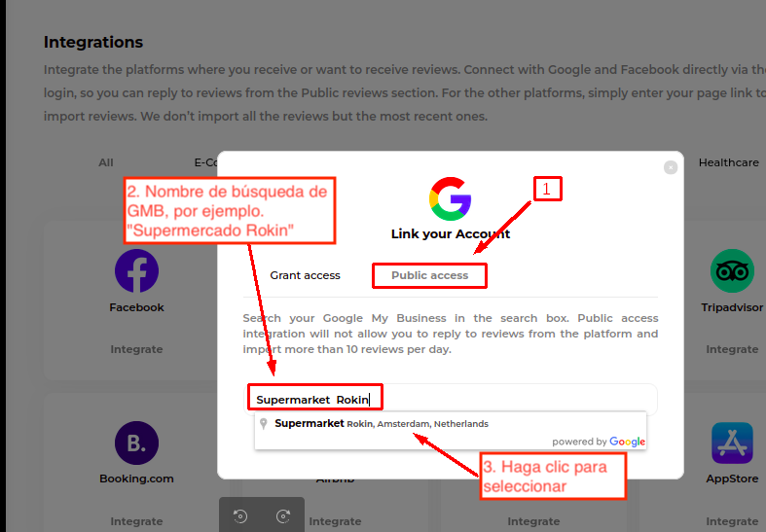Click the Booking.com logo icon
Viewport: 766px width, 532px height.
click(x=136, y=443)
